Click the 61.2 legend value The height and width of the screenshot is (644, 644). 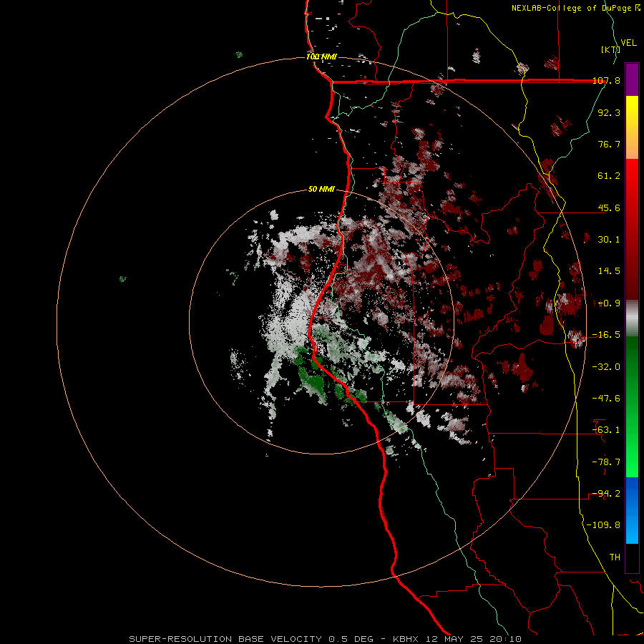click(x=609, y=176)
